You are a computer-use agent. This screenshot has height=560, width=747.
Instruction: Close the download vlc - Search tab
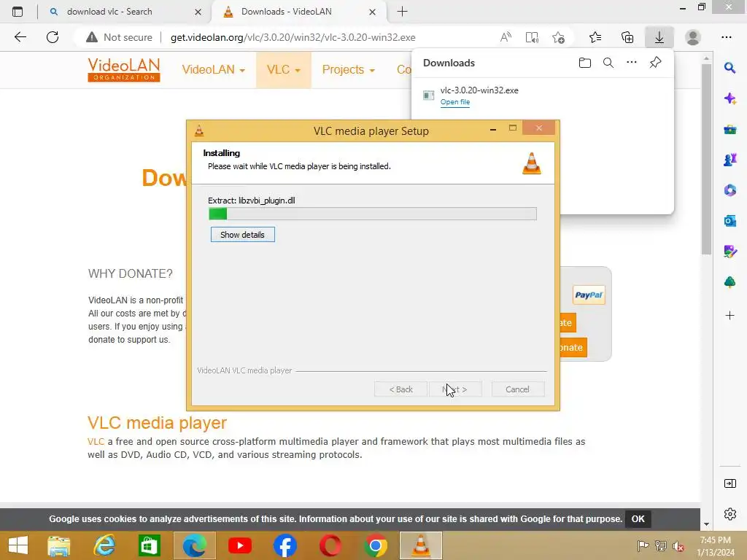coord(198,12)
